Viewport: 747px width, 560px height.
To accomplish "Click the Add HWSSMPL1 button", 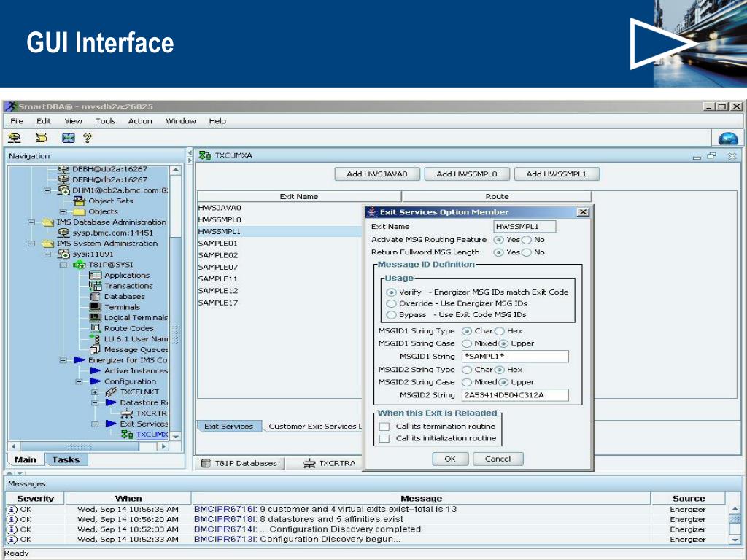I will pos(557,174).
